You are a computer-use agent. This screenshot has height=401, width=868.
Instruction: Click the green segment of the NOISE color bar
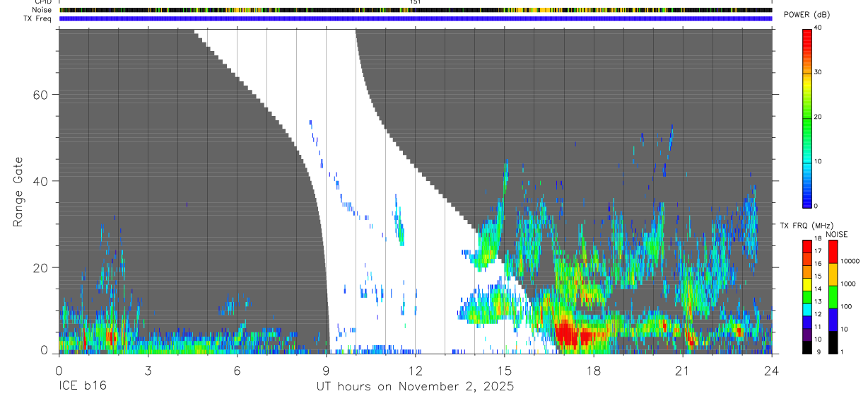click(833, 296)
